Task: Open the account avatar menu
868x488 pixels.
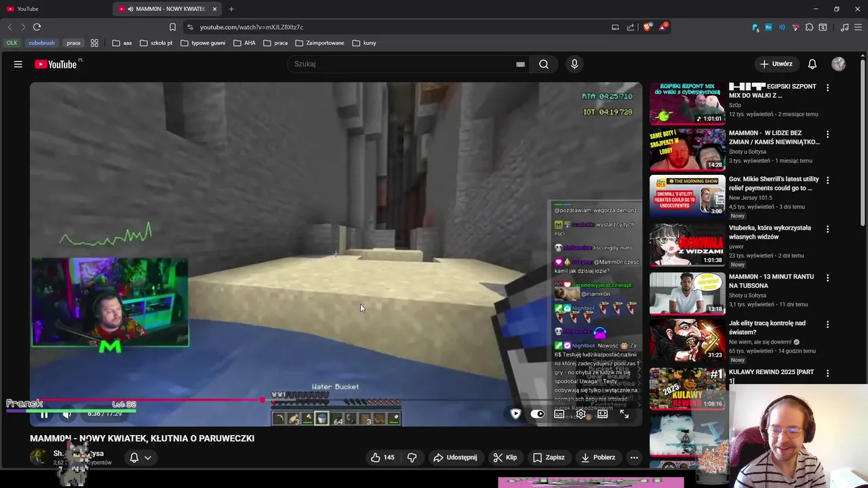Action: (x=839, y=64)
